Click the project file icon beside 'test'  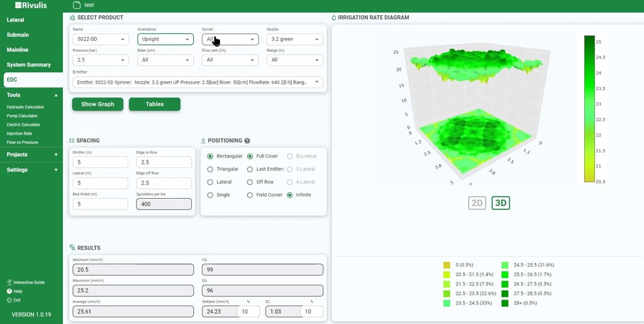point(77,5)
